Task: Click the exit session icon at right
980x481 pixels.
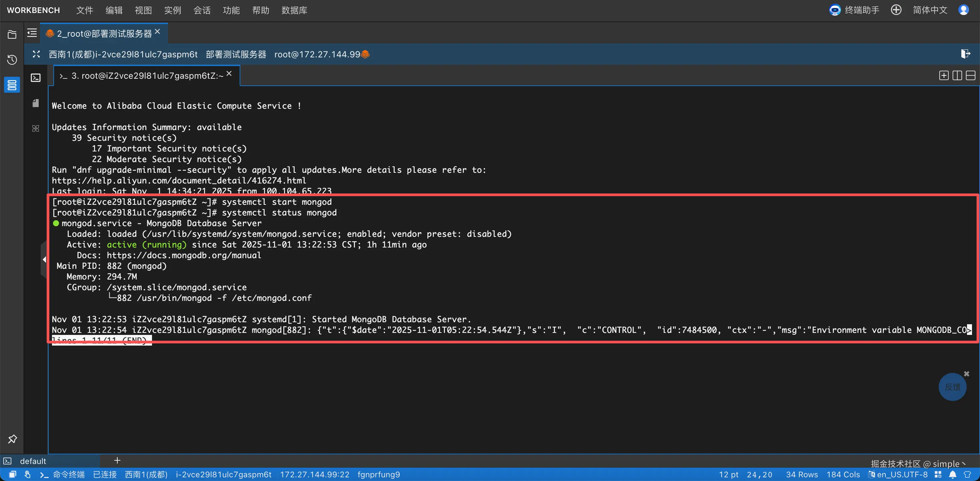Action: [965, 54]
